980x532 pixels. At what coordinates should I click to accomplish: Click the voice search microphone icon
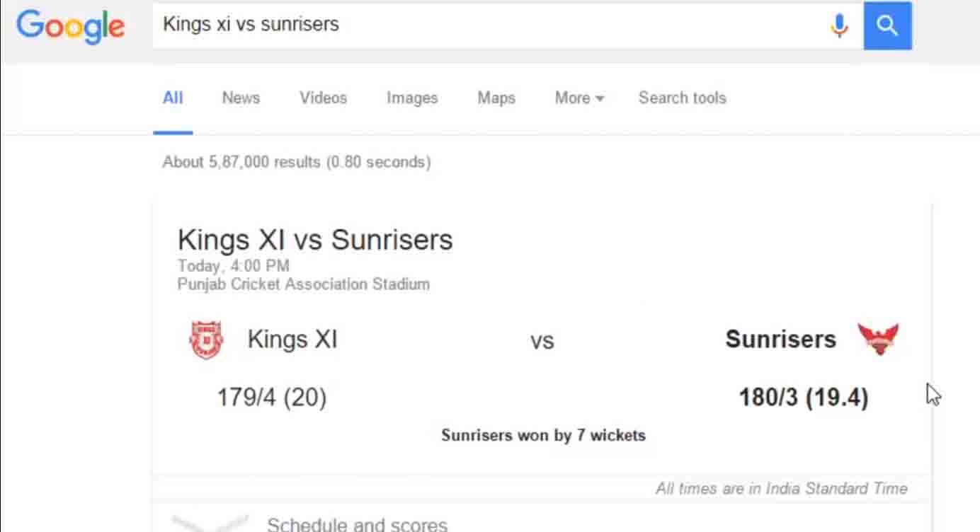839,26
